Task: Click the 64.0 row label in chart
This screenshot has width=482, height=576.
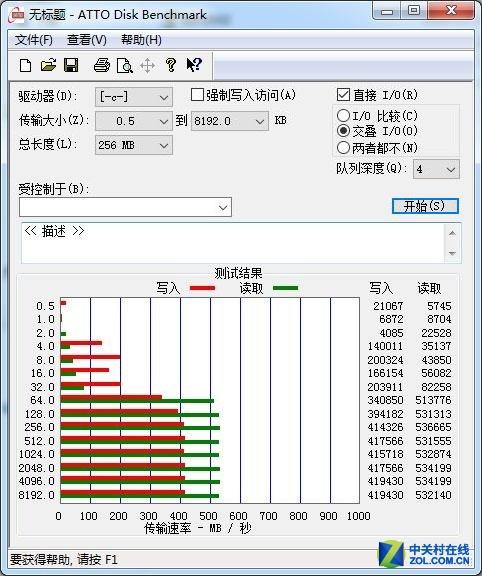Action: (x=42, y=400)
